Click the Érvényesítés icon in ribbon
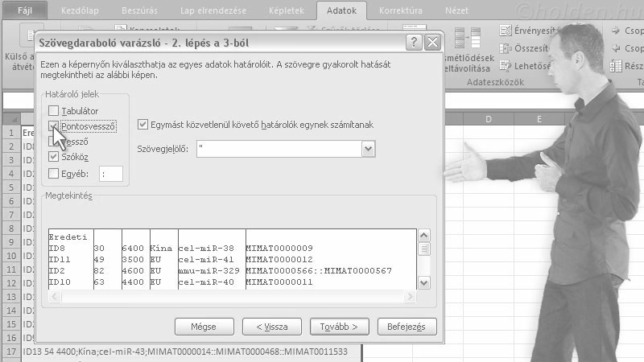 tap(506, 31)
